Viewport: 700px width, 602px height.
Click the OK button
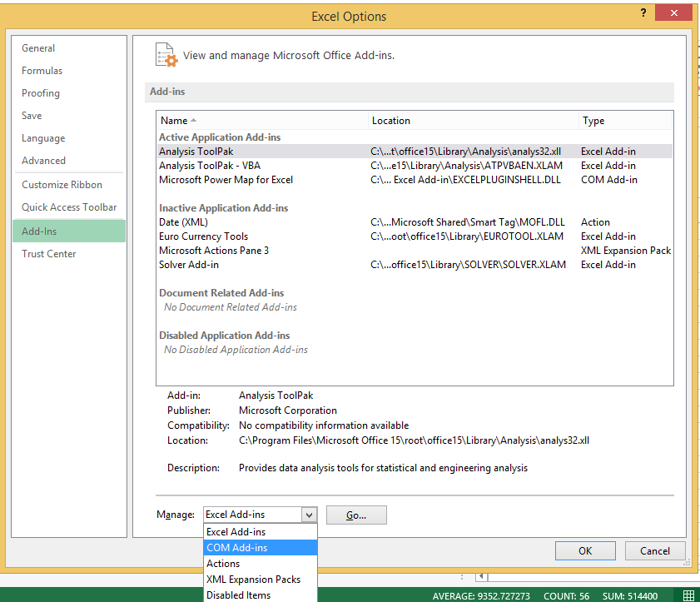(585, 550)
